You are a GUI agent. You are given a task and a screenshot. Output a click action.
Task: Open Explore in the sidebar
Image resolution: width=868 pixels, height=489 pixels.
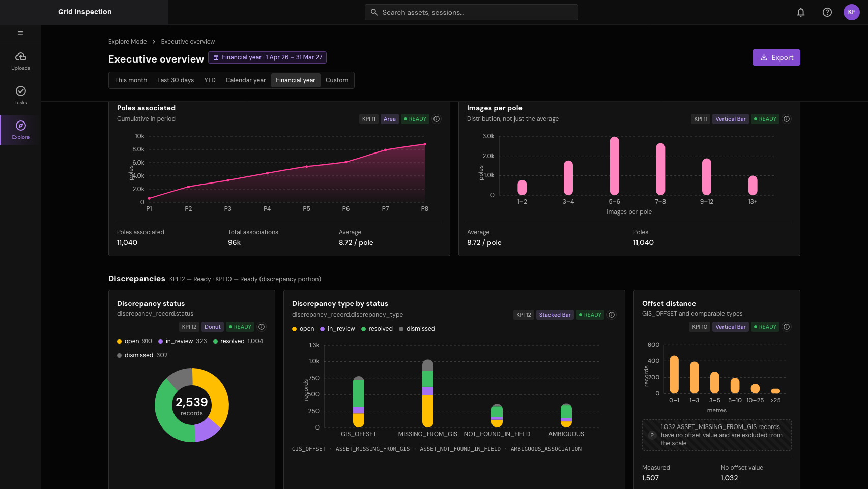click(x=20, y=130)
